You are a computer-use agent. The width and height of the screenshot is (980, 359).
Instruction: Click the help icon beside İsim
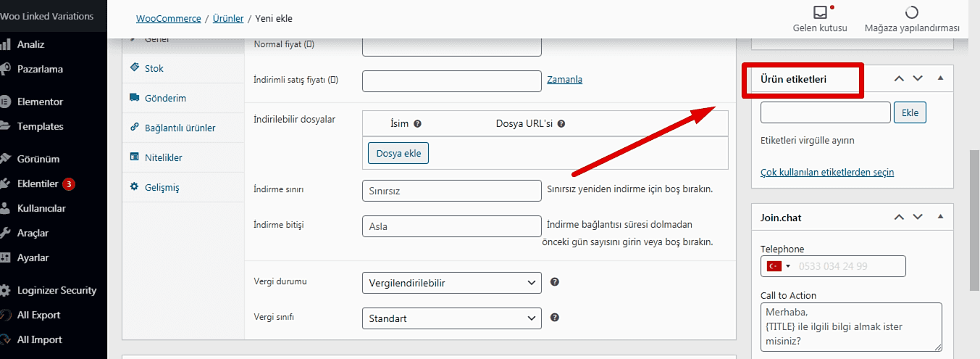[x=417, y=123]
